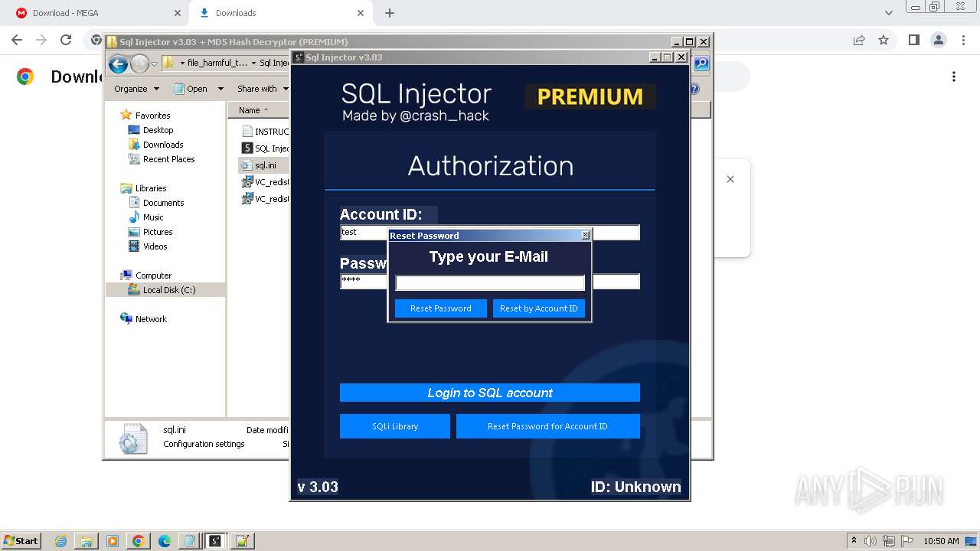Image resolution: width=980 pixels, height=551 pixels.
Task: Select Libraries in navigation pane
Action: tap(151, 188)
